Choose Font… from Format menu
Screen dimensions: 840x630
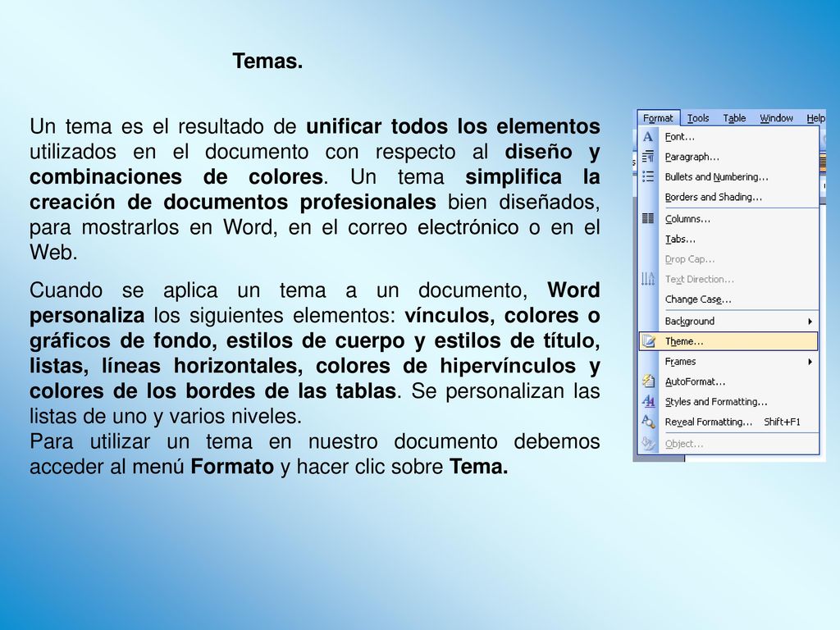[x=728, y=137]
